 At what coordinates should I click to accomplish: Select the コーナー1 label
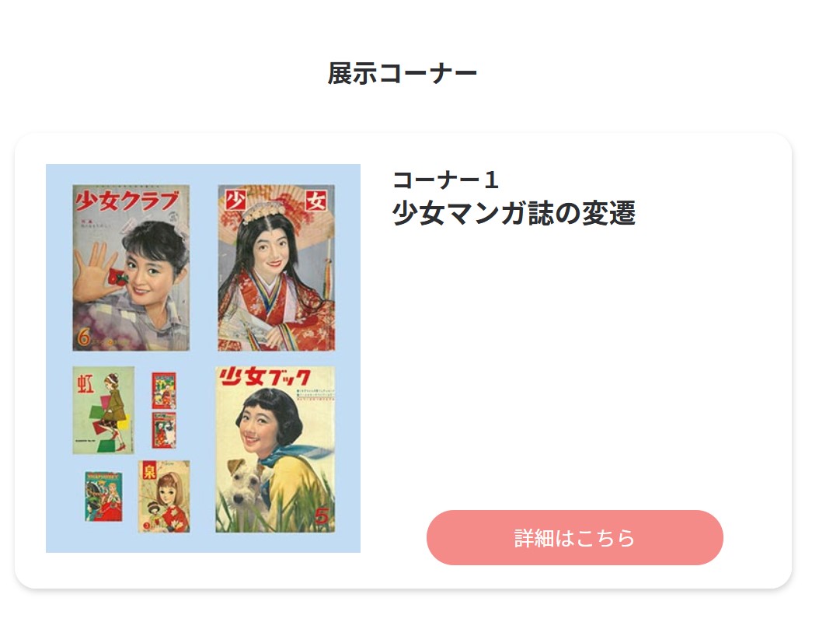[x=446, y=180]
